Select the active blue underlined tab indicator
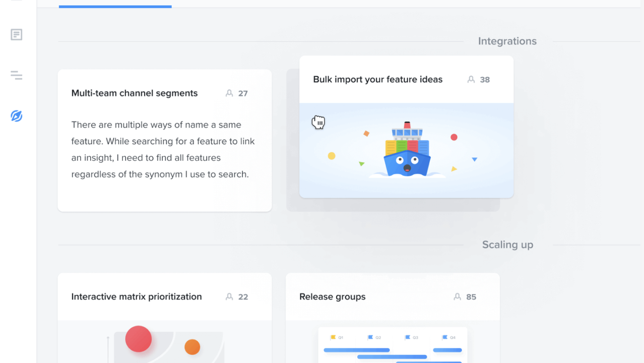Screen dimensions: 644x363 pos(115,7)
